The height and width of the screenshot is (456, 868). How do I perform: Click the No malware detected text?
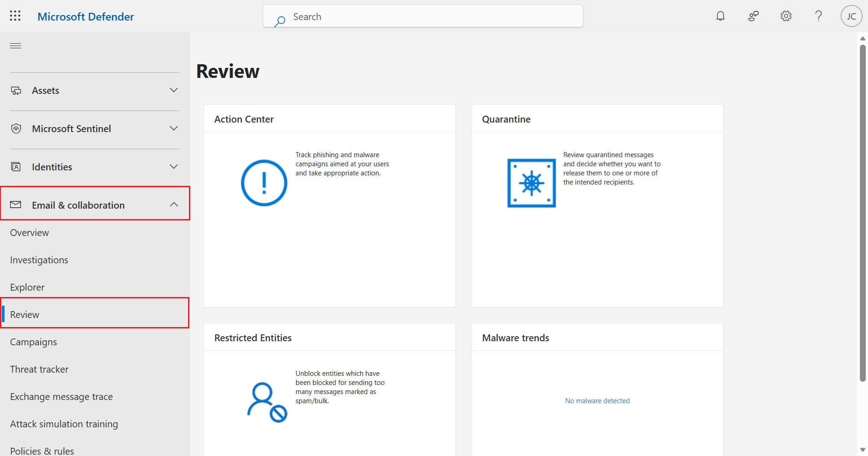[597, 401]
